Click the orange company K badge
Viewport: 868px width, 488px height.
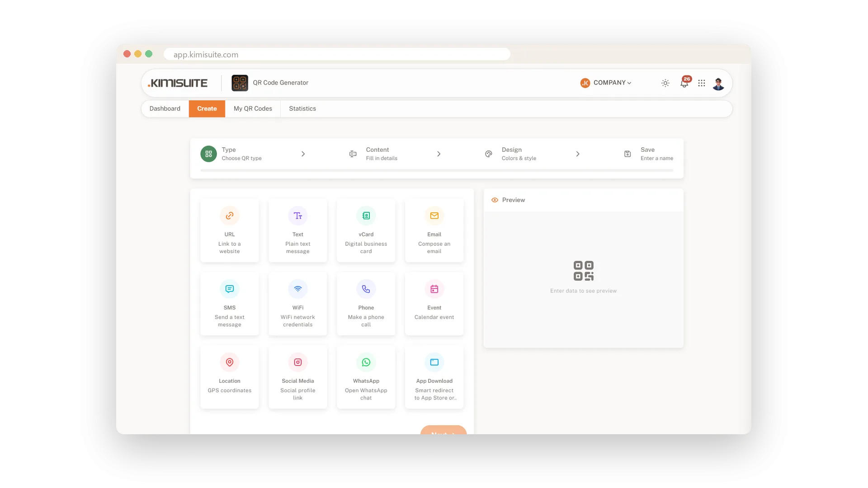585,83
